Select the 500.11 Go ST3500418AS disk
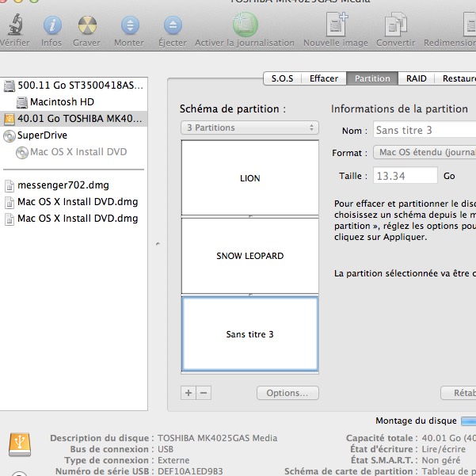The width and height of the screenshot is (476, 476). point(74,86)
